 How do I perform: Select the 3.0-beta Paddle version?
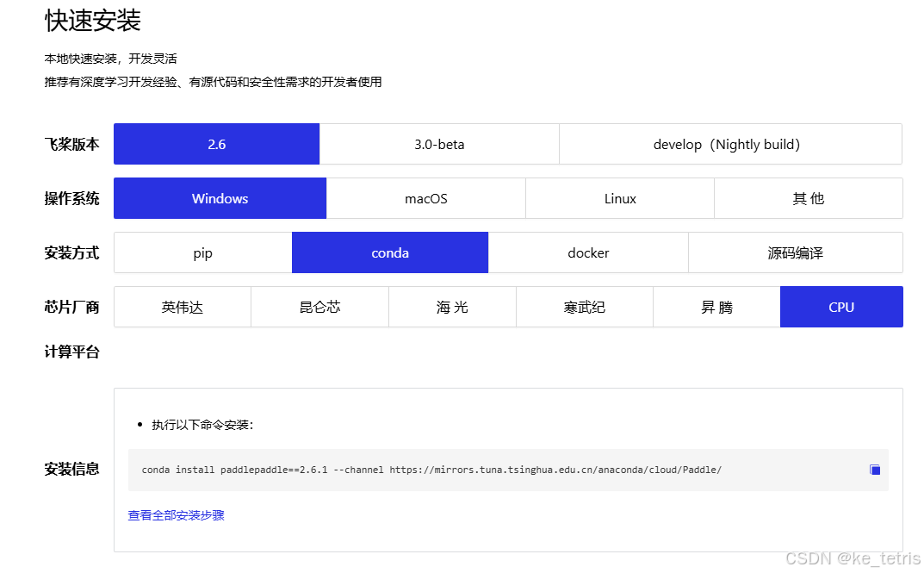[439, 144]
